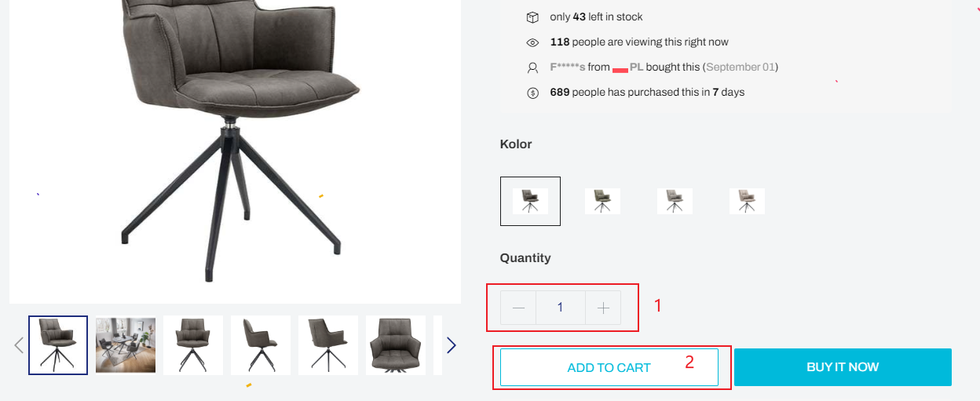Screen dimensions: 980x401
Task: Click the buyer person icon
Action: point(532,67)
